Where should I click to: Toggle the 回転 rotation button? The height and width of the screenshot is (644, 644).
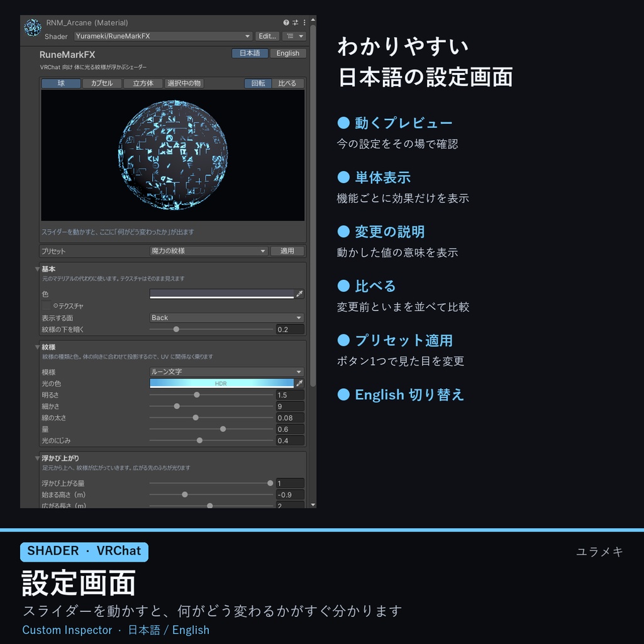pyautogui.click(x=258, y=84)
